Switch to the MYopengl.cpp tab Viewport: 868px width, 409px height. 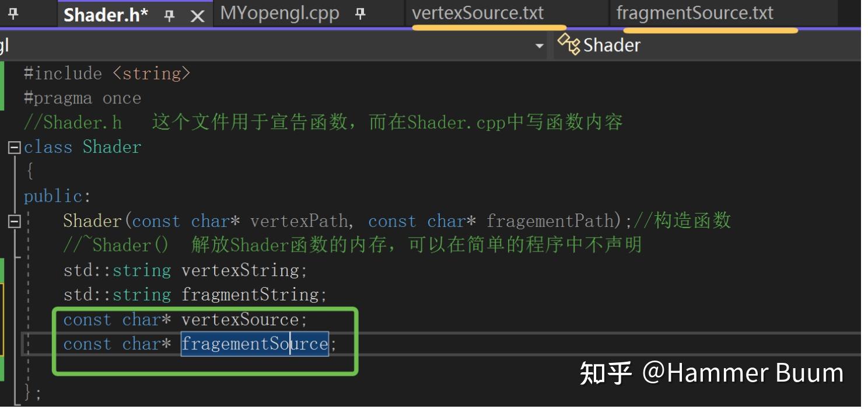tap(279, 13)
